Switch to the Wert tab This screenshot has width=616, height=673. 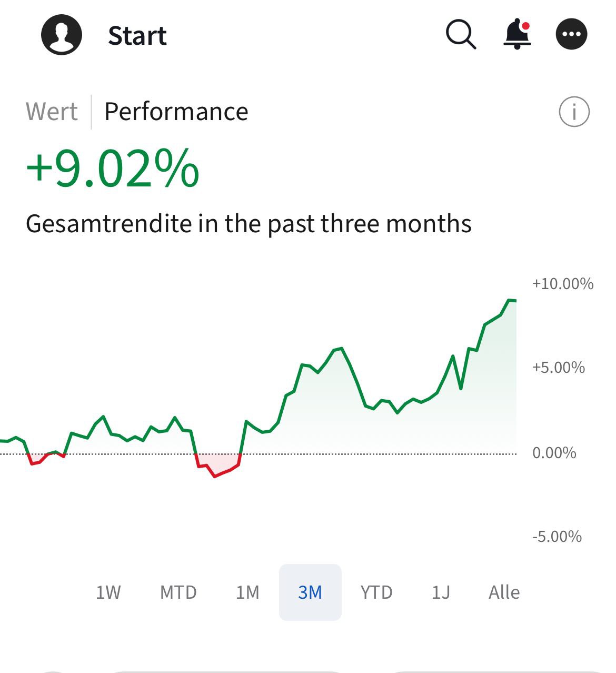click(52, 112)
